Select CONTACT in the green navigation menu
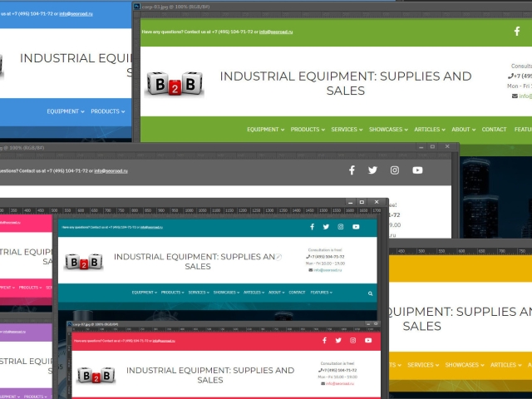Screen dimensions: 532x399 494,130
